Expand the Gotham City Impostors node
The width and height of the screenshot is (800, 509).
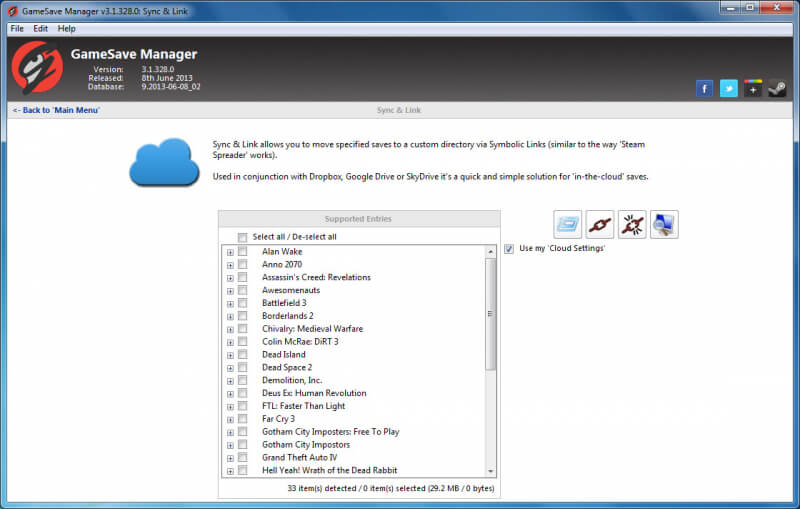(x=230, y=445)
